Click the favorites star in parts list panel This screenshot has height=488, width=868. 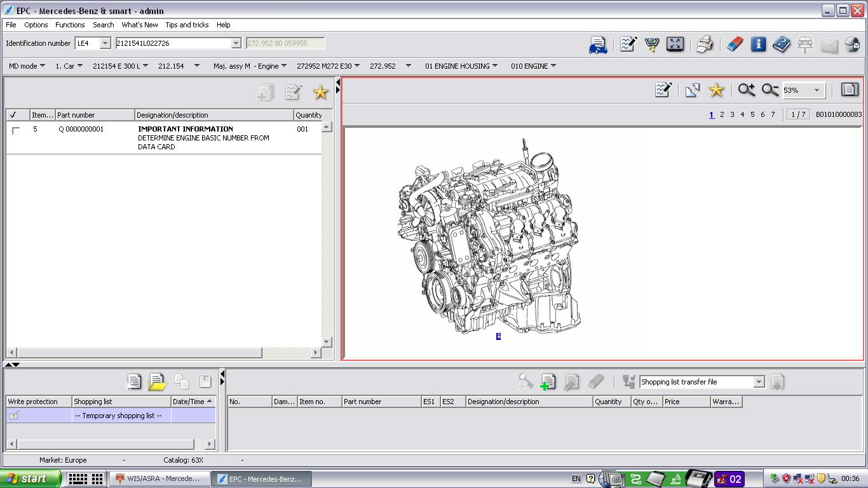320,93
